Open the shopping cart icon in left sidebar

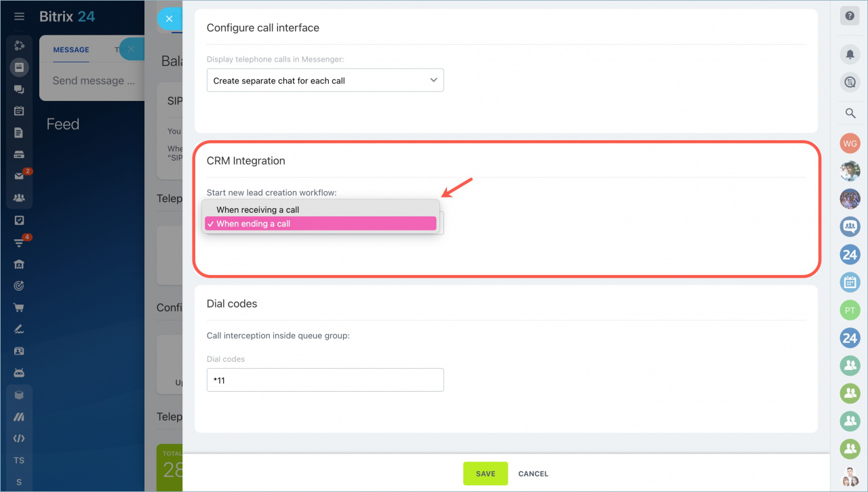click(x=19, y=308)
